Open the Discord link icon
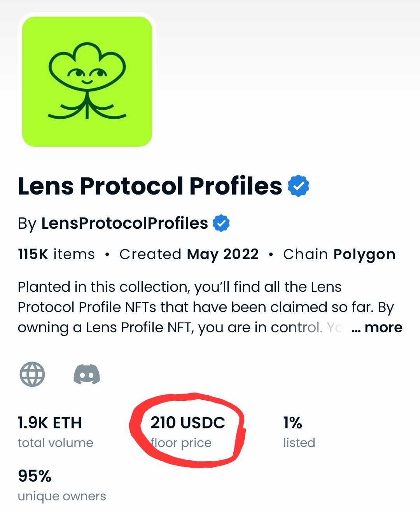Screen dimensions: 420x512 pyautogui.click(x=87, y=374)
